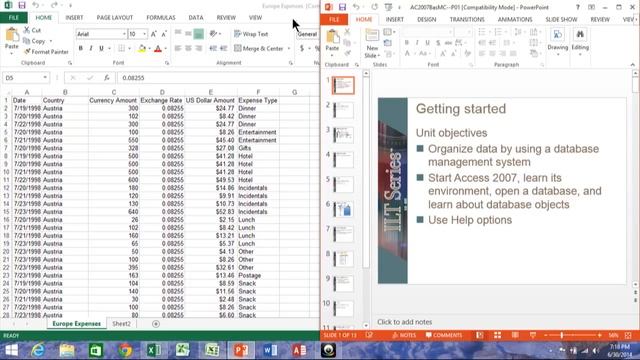Toggle Middle Align in Excel
This screenshot has height=360, width=640.
(188, 34)
